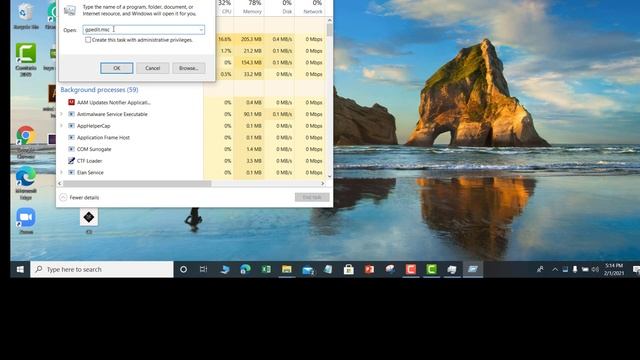Click the 205.3 MB memory cell
The image size is (640, 360).
tap(251, 39)
